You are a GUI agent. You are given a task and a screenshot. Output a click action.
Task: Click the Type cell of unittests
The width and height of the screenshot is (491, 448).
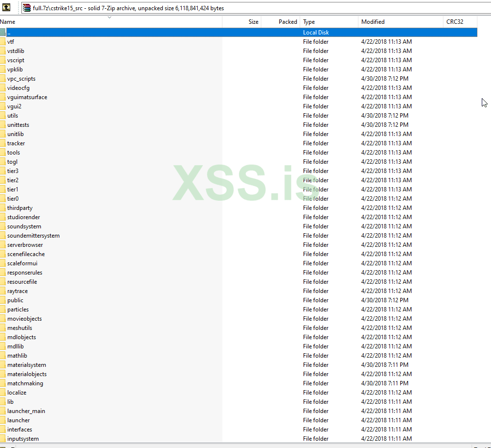coord(316,125)
